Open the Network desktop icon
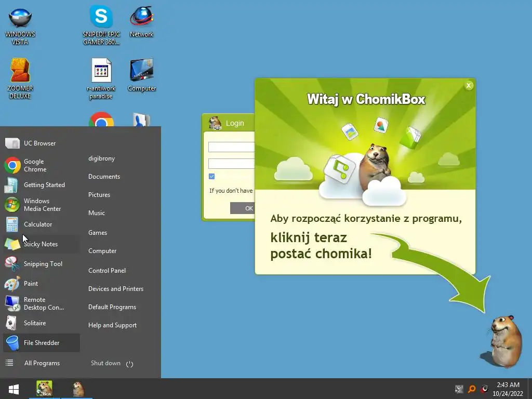532x399 pixels. tap(141, 21)
